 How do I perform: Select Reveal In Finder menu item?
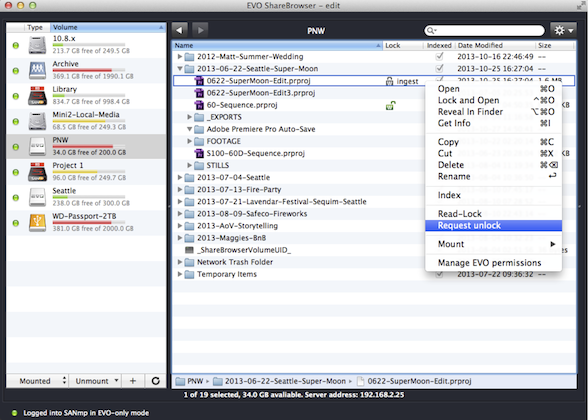[x=493, y=112]
